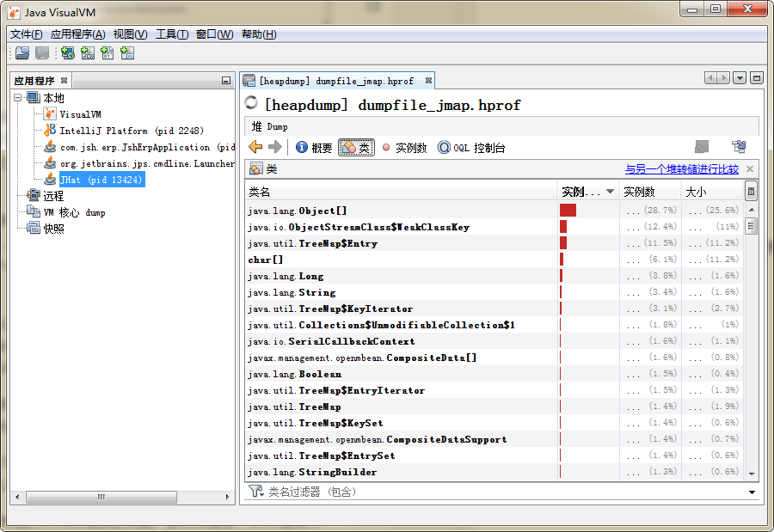Click the grey disabled icon in heap toolbar
The width and height of the screenshot is (774, 532).
(x=702, y=147)
